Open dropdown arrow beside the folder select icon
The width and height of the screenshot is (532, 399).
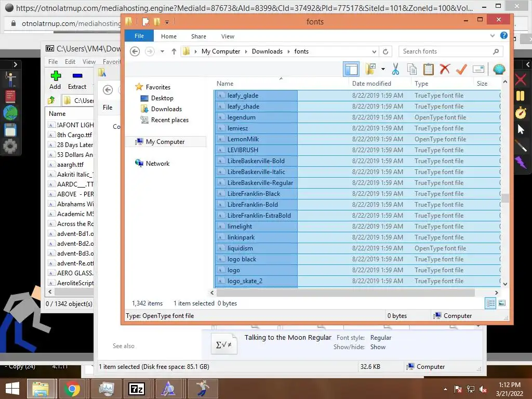[383, 69]
